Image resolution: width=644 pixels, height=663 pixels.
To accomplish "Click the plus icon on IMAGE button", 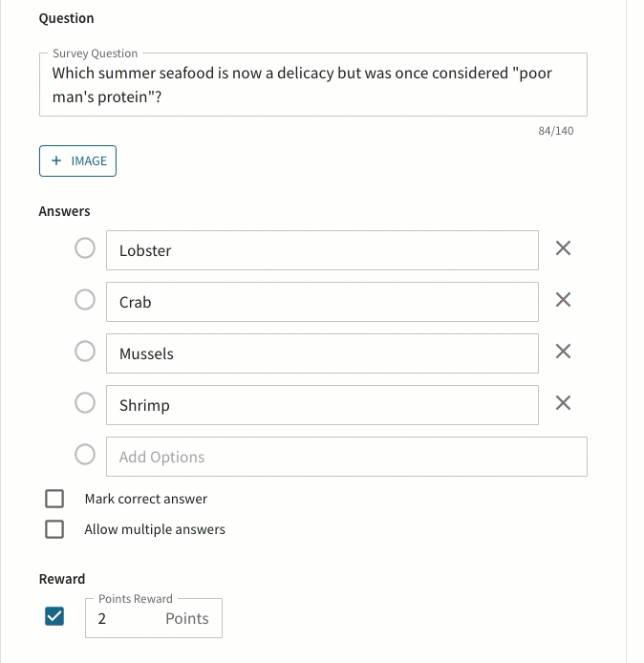I will point(56,160).
